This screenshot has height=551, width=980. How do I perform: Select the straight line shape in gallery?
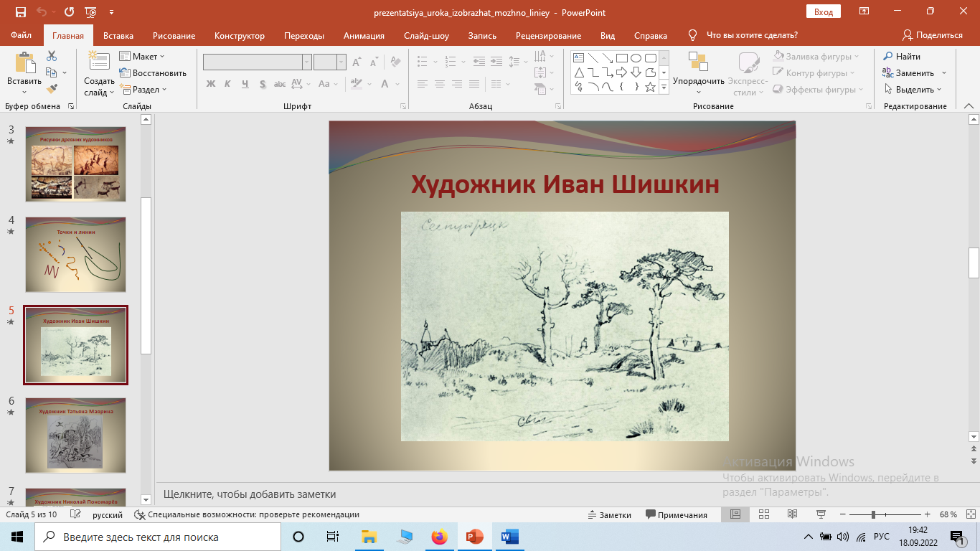click(593, 58)
